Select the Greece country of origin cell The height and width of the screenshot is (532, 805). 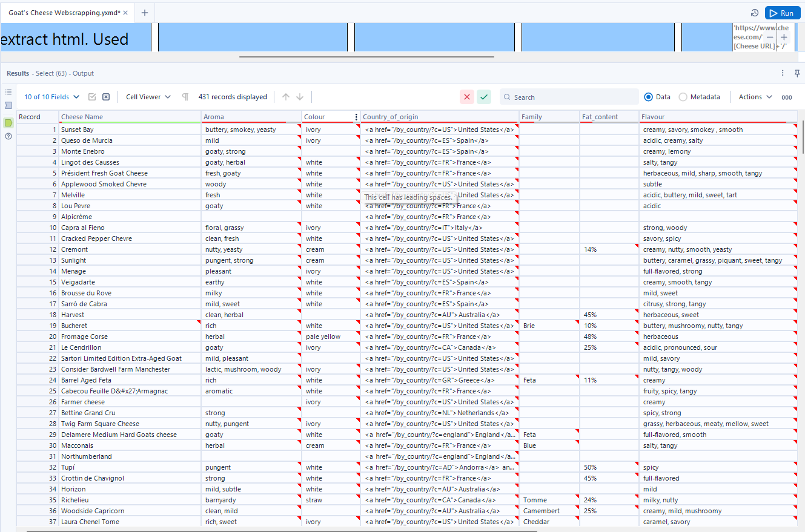pyautogui.click(x=440, y=380)
